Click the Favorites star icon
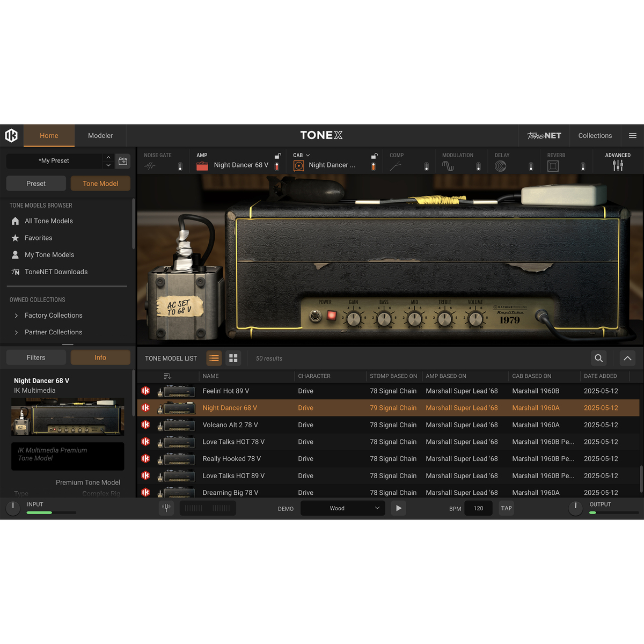 15,238
